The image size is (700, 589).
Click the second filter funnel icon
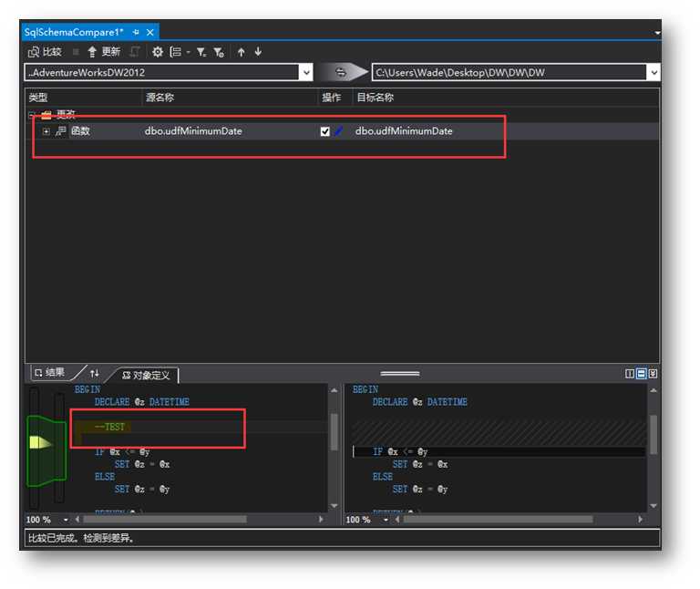219,52
